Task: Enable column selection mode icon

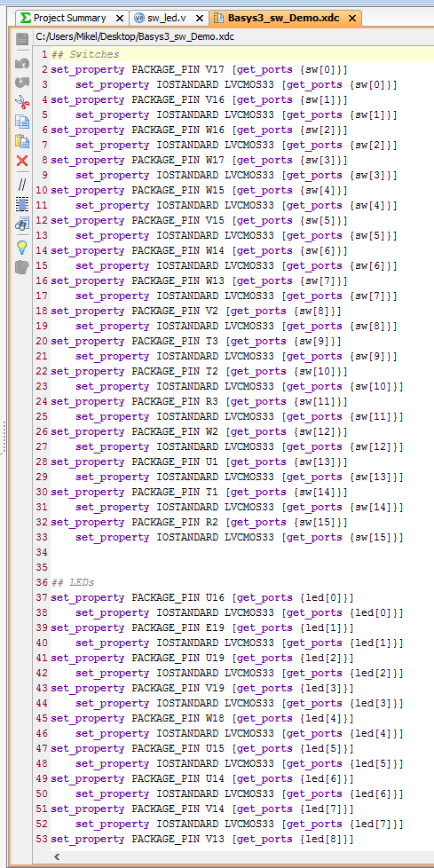Action: pos(21,204)
